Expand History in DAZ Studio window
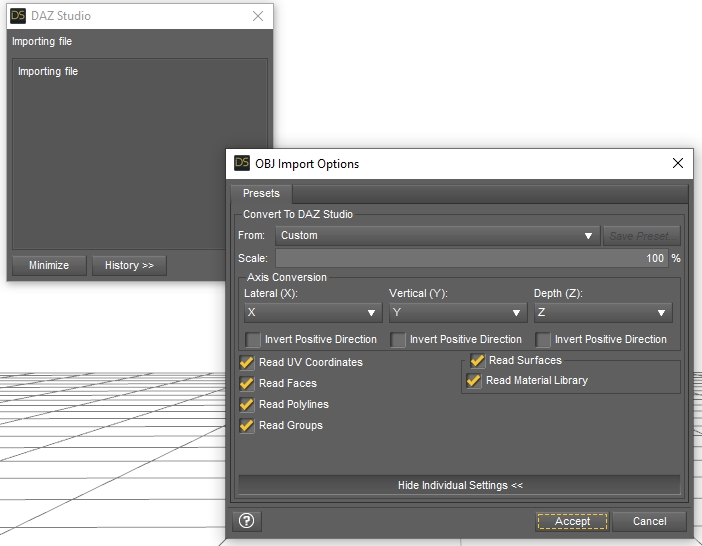702x546 pixels. pyautogui.click(x=129, y=265)
